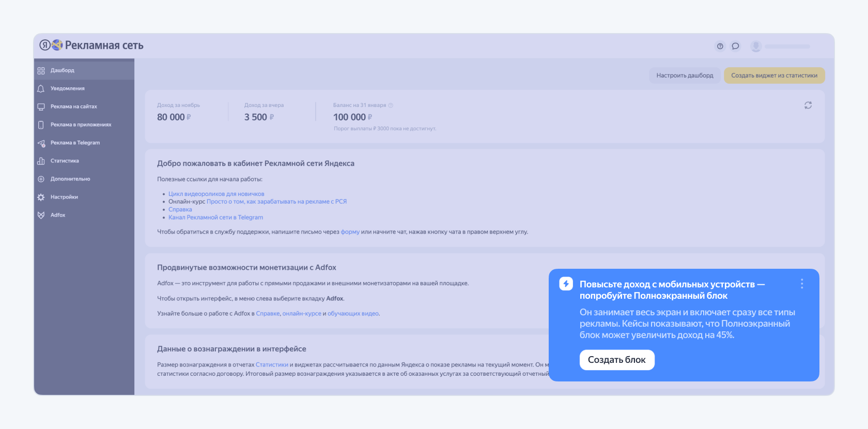
Task: Refresh income data with the refresh icon
Action: (808, 105)
